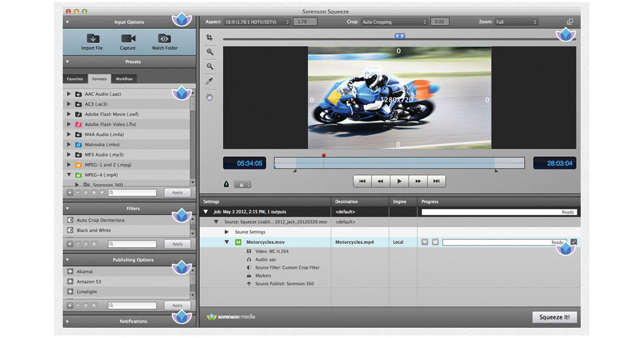644x338 pixels.
Task: Select the Hand pan tool
Action: pyautogui.click(x=210, y=97)
